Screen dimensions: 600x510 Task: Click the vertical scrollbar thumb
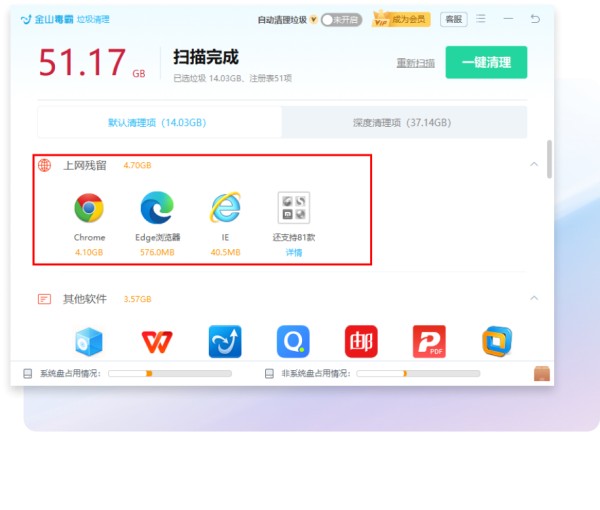coord(549,159)
